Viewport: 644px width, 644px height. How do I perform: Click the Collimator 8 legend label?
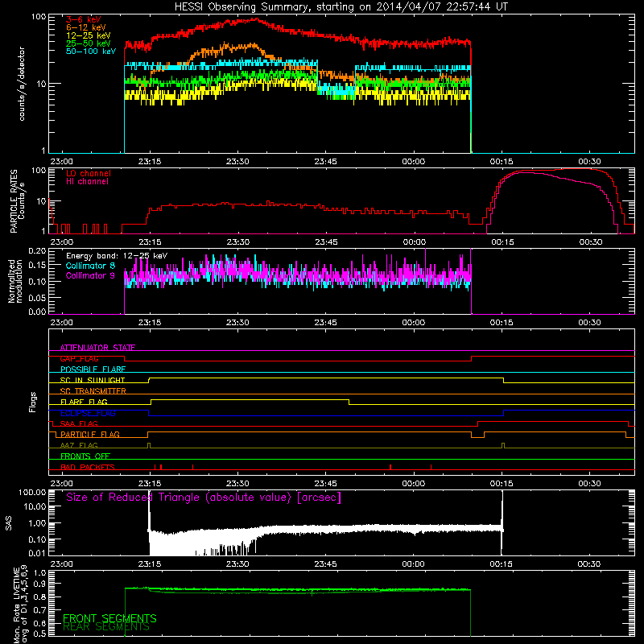tap(90, 266)
